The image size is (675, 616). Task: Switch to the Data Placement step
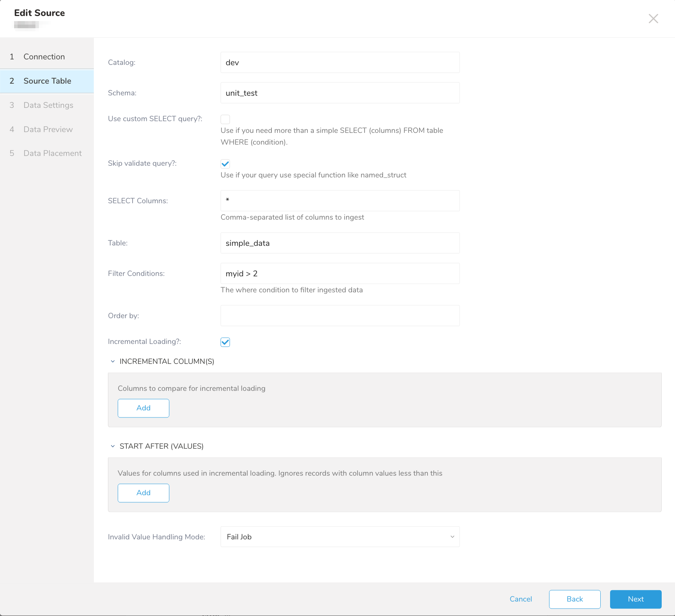pyautogui.click(x=52, y=153)
